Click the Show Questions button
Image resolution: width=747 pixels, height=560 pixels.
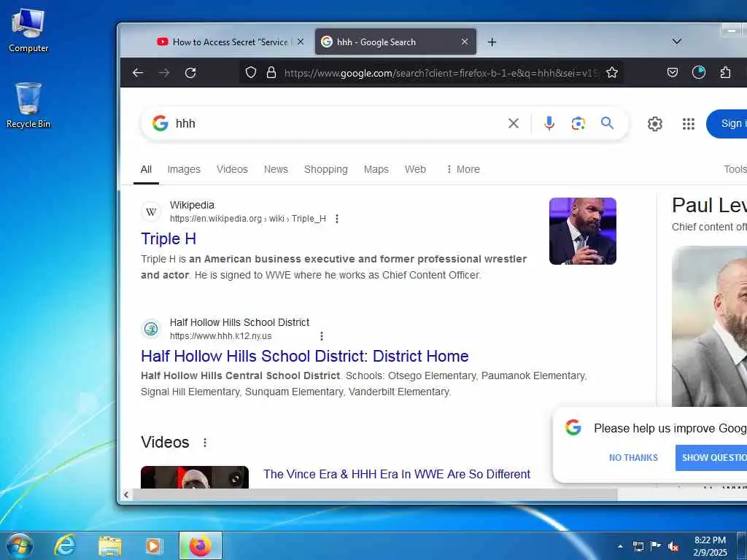click(x=711, y=458)
